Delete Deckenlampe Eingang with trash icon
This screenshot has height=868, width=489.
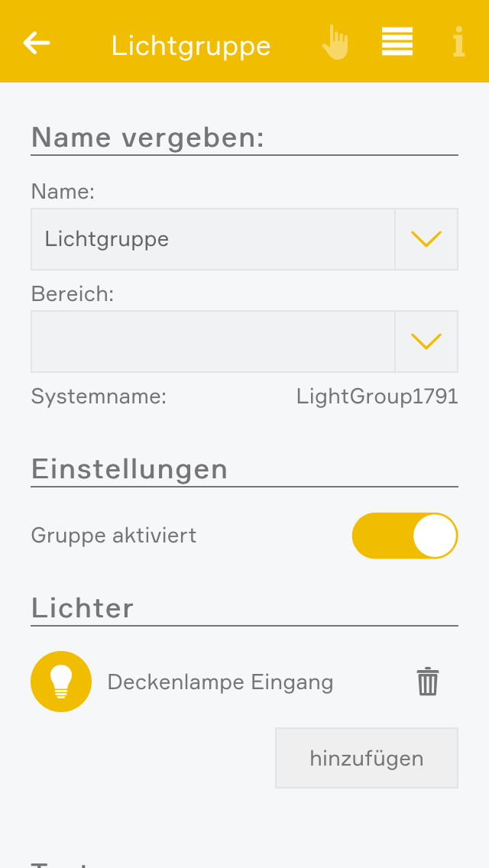pos(428,682)
